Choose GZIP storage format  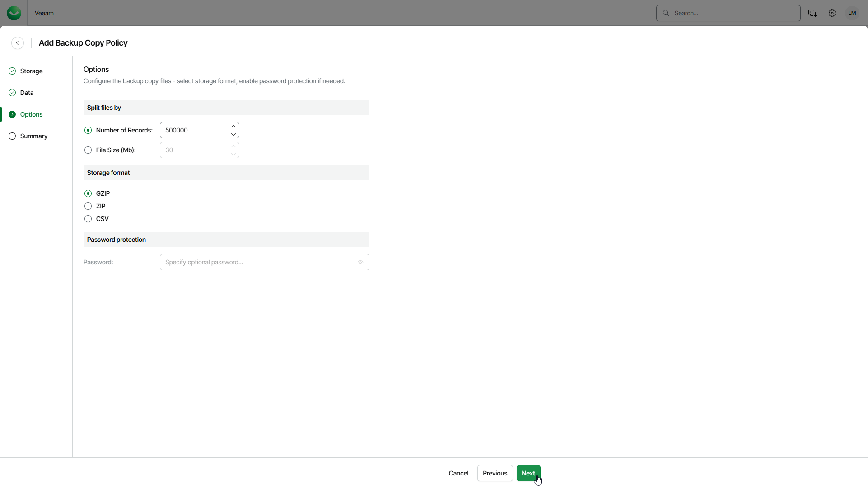[88, 193]
